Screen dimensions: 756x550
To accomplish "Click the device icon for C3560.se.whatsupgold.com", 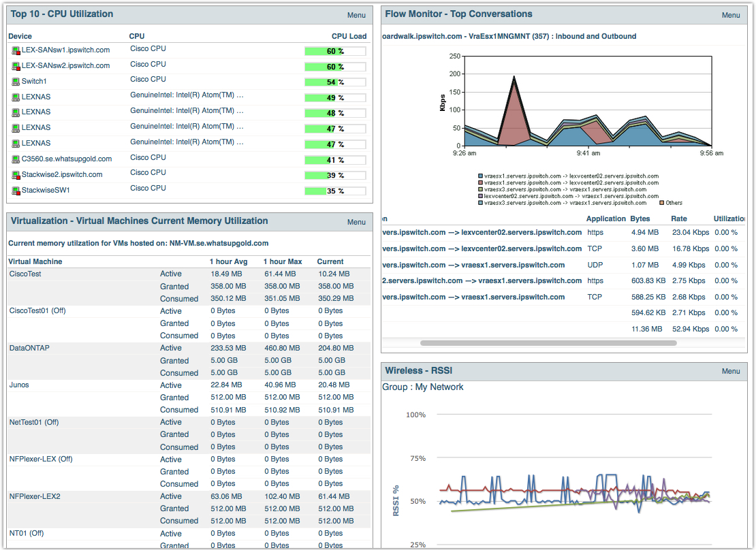I will pos(16,159).
